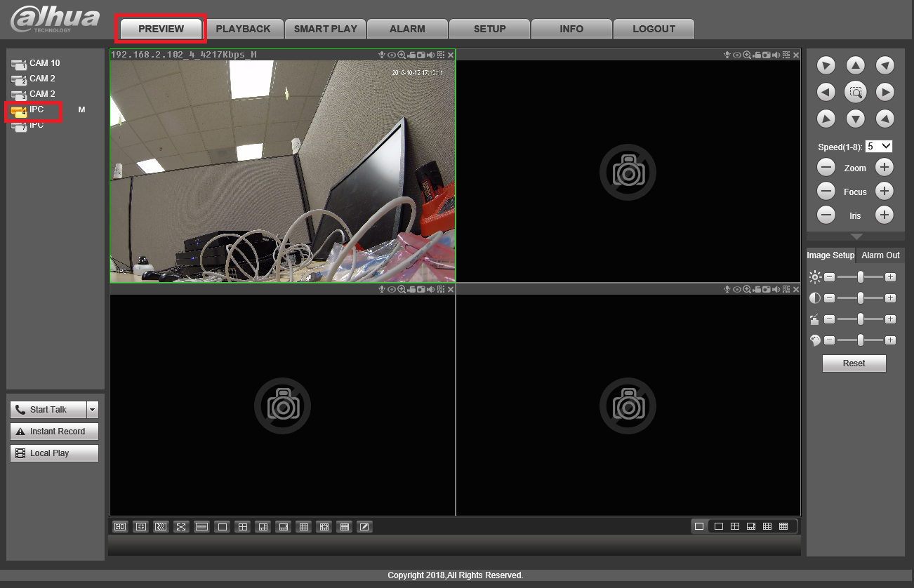Switch to the Alarm Out tab
Image resolution: width=914 pixels, height=588 pixels.
(x=880, y=255)
